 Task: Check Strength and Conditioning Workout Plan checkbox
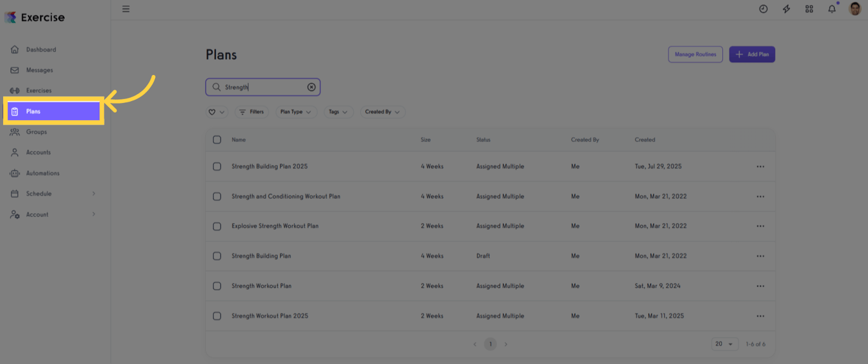coord(217,196)
